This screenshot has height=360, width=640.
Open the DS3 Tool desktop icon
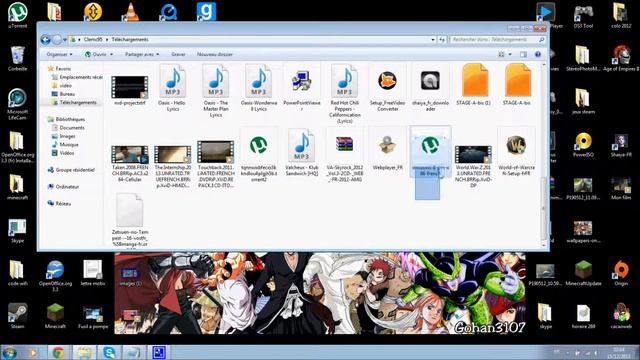pos(583,16)
